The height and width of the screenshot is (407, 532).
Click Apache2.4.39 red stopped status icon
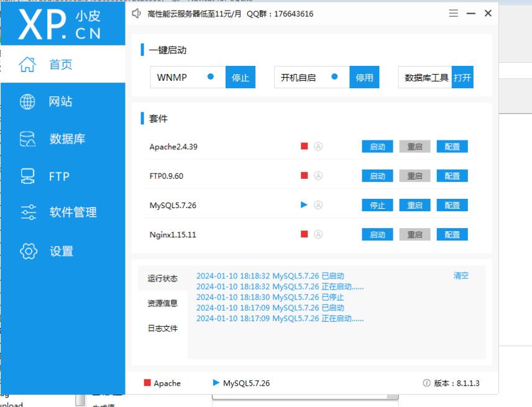tap(305, 146)
